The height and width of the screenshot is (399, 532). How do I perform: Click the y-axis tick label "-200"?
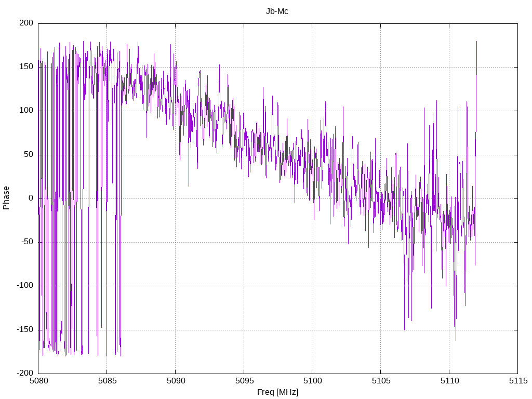coord(25,373)
